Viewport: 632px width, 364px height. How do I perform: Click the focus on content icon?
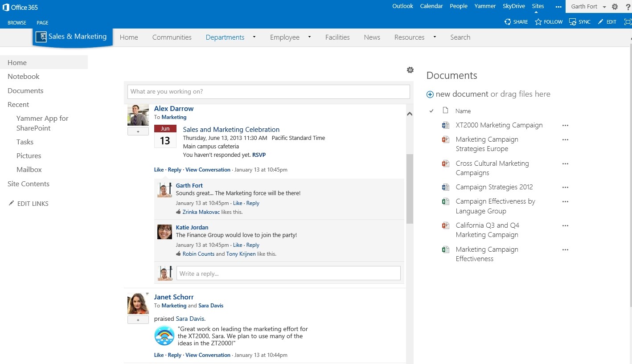[x=628, y=22]
